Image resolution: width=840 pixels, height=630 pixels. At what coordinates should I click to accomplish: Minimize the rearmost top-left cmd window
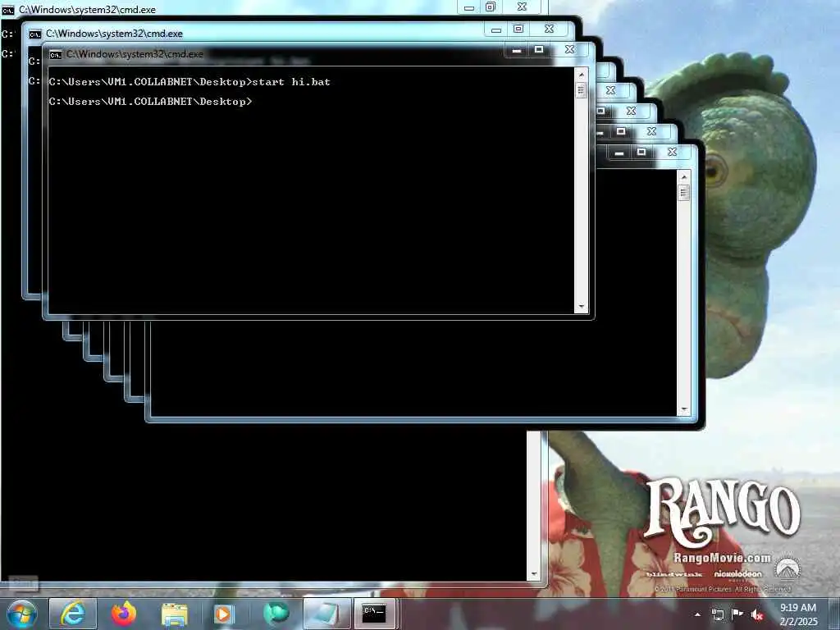[x=468, y=7]
